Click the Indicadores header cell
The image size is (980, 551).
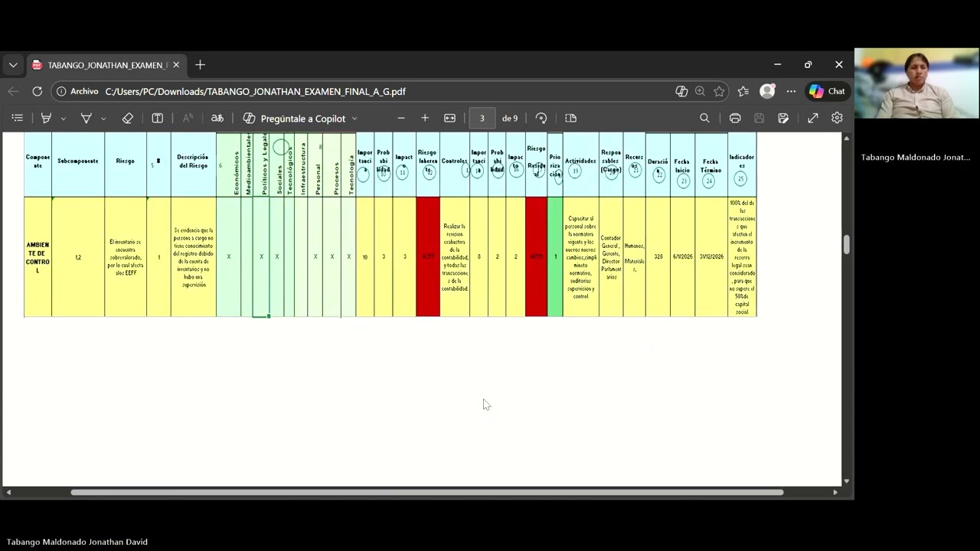coord(742,165)
